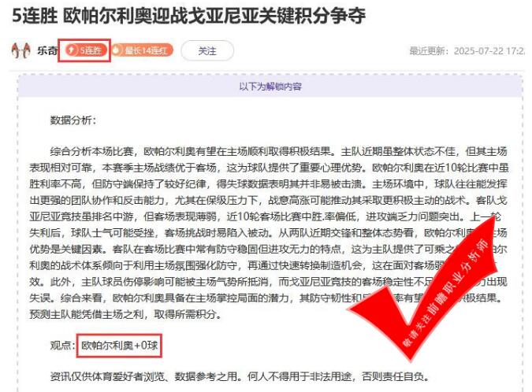Click the line starting 胜利率不高
Viewport: 532px width, 392px height.
pyautogui.click(x=269, y=184)
